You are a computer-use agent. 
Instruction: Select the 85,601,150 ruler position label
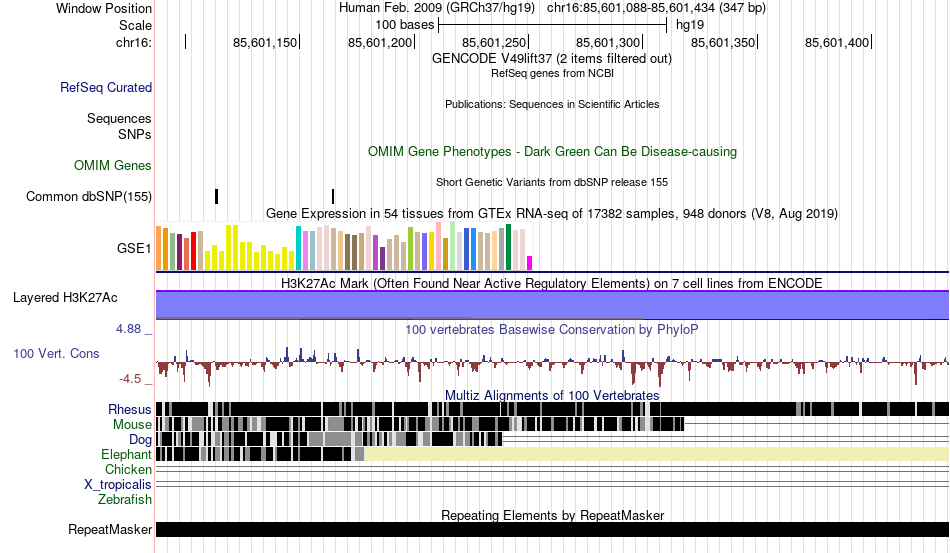click(x=265, y=42)
